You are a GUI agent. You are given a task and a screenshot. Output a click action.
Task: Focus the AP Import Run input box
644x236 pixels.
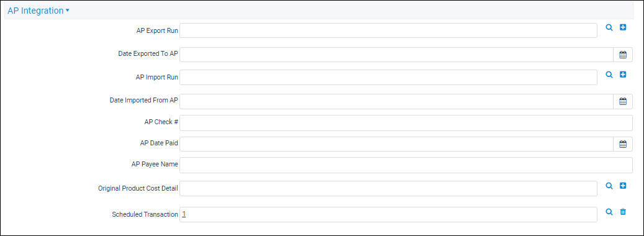(x=389, y=77)
